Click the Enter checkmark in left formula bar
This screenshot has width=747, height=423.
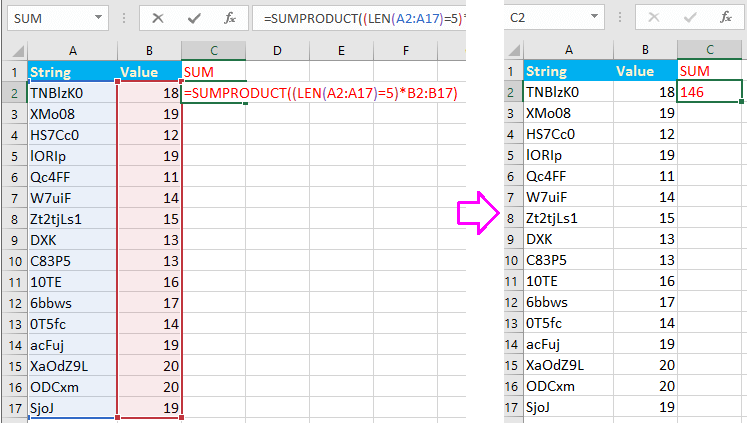(x=194, y=18)
